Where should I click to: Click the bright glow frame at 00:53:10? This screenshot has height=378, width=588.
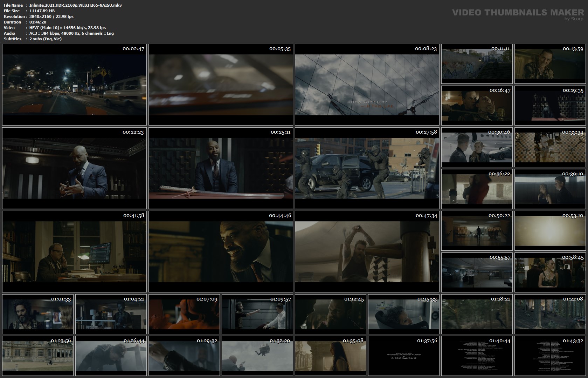[x=550, y=231]
